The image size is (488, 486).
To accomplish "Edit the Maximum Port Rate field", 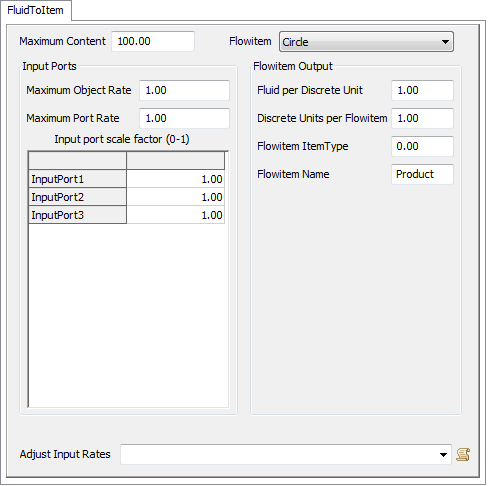I will (x=184, y=118).
